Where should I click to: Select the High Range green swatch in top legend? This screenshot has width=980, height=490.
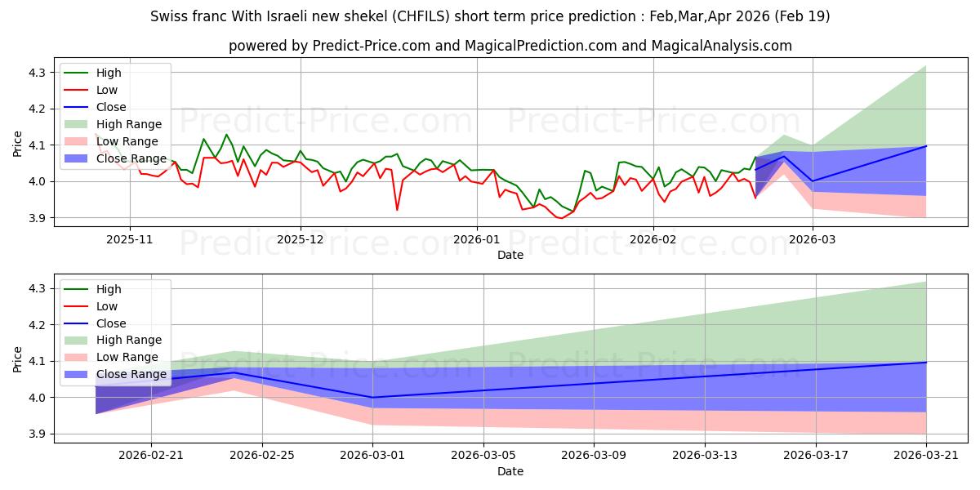click(78, 124)
